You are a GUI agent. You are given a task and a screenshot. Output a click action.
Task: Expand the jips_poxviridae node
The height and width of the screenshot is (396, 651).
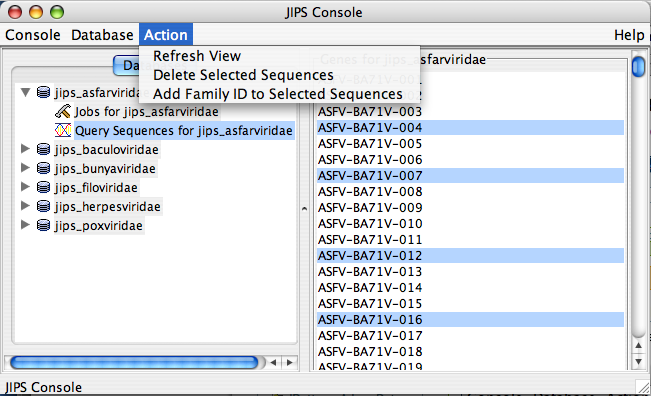[25, 225]
